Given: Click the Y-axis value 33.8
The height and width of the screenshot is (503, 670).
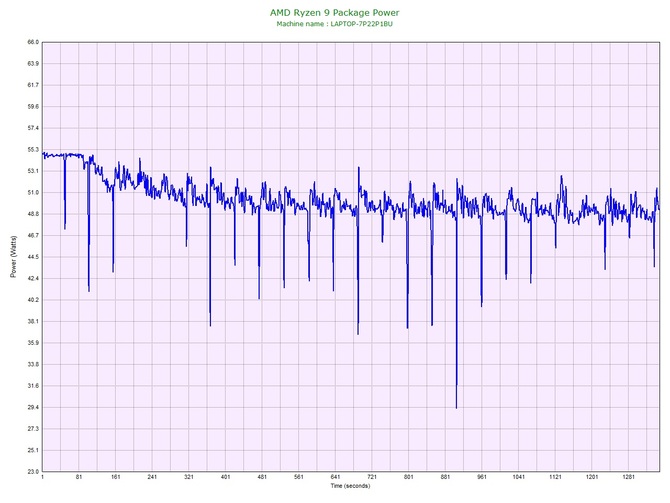Looking at the screenshot, I should point(33,365).
